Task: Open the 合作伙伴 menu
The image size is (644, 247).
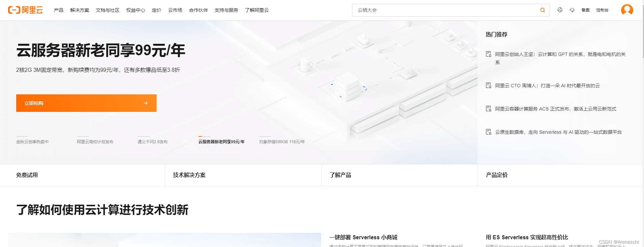Action: (198, 10)
